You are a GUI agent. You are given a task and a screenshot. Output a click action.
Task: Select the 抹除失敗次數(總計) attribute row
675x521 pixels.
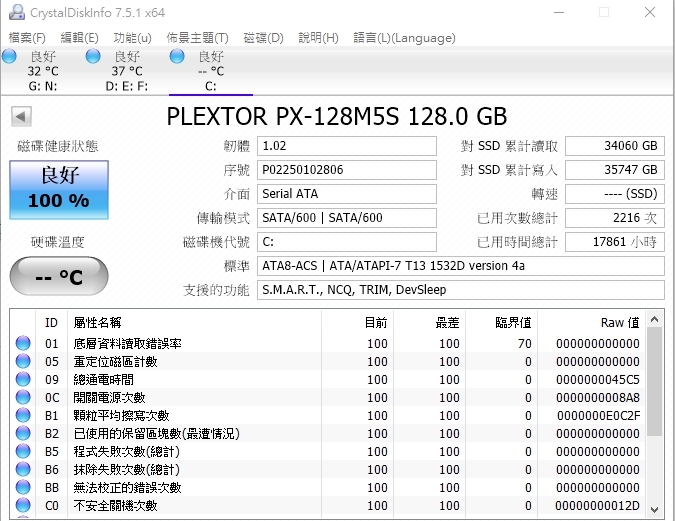click(328, 469)
